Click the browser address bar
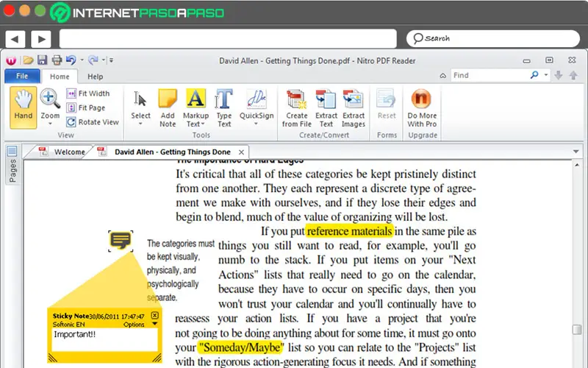This screenshot has height=368, width=588. click(228, 39)
